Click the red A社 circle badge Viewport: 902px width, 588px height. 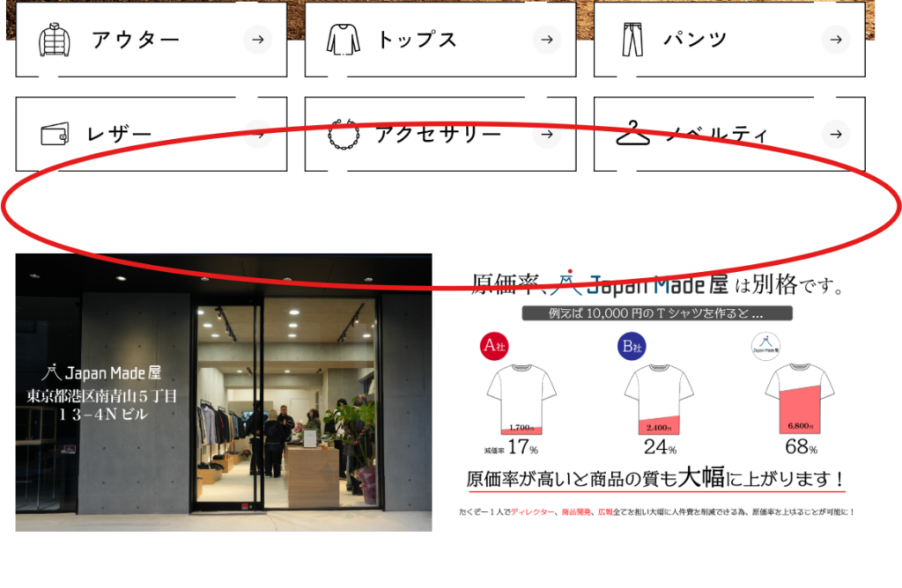coord(494,346)
